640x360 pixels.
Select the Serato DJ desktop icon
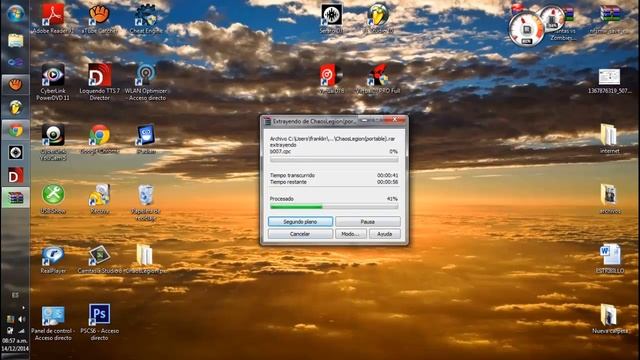(x=331, y=19)
